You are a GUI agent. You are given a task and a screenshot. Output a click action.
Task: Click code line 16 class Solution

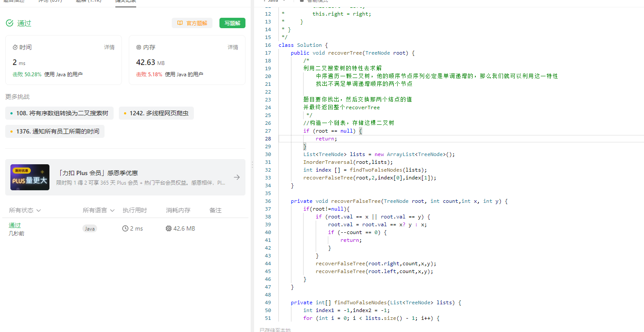point(303,45)
